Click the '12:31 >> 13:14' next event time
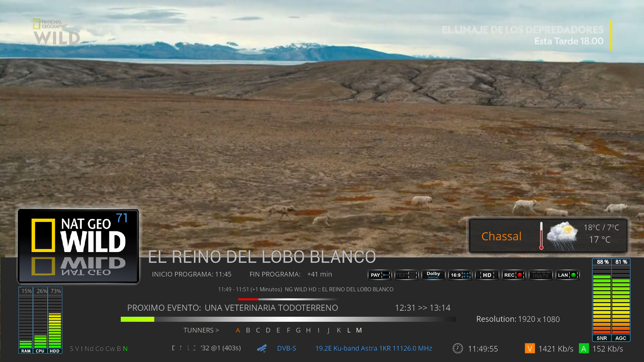644x362 pixels. point(423,308)
